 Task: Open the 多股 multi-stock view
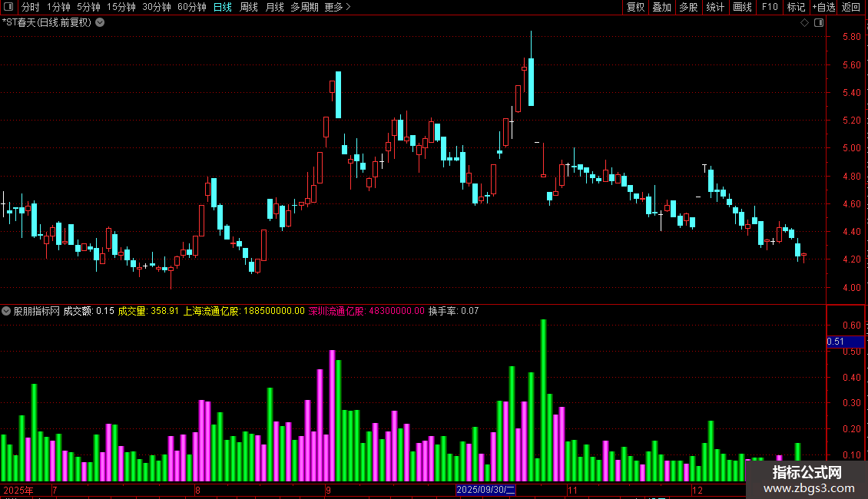coord(689,7)
